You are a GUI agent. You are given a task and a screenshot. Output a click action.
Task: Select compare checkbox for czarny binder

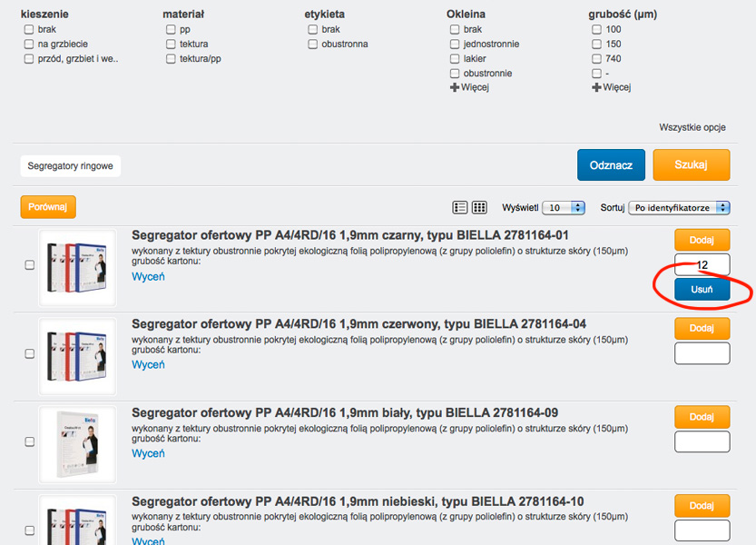(29, 265)
